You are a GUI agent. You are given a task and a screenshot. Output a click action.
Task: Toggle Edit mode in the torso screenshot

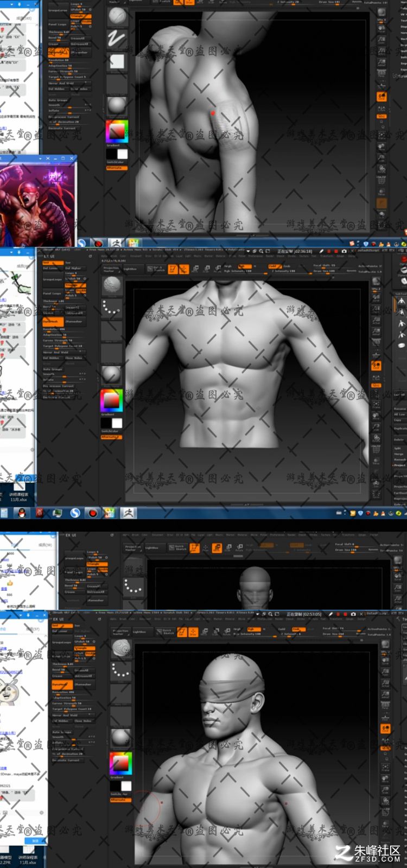point(173,269)
